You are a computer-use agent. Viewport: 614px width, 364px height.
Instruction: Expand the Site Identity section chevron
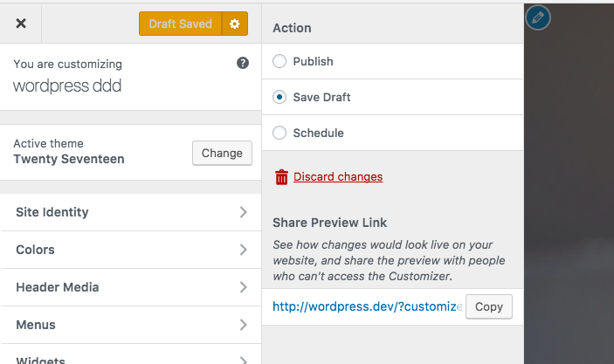pyautogui.click(x=244, y=212)
